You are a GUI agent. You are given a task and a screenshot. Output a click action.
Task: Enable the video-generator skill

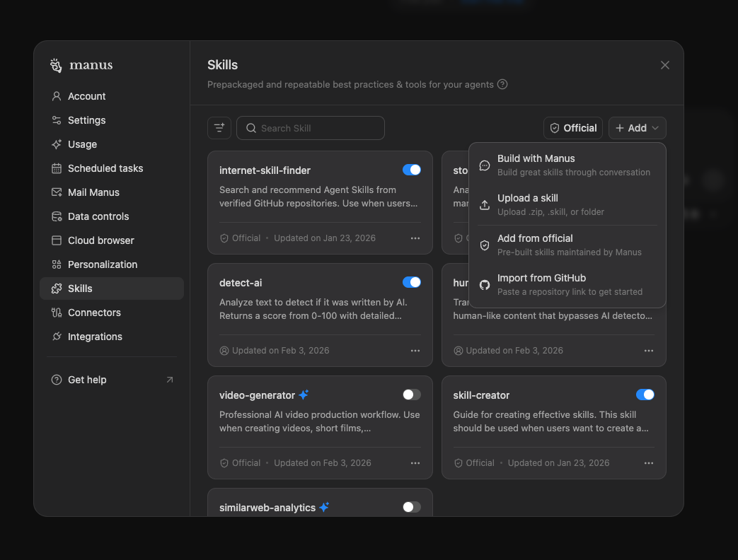(412, 395)
